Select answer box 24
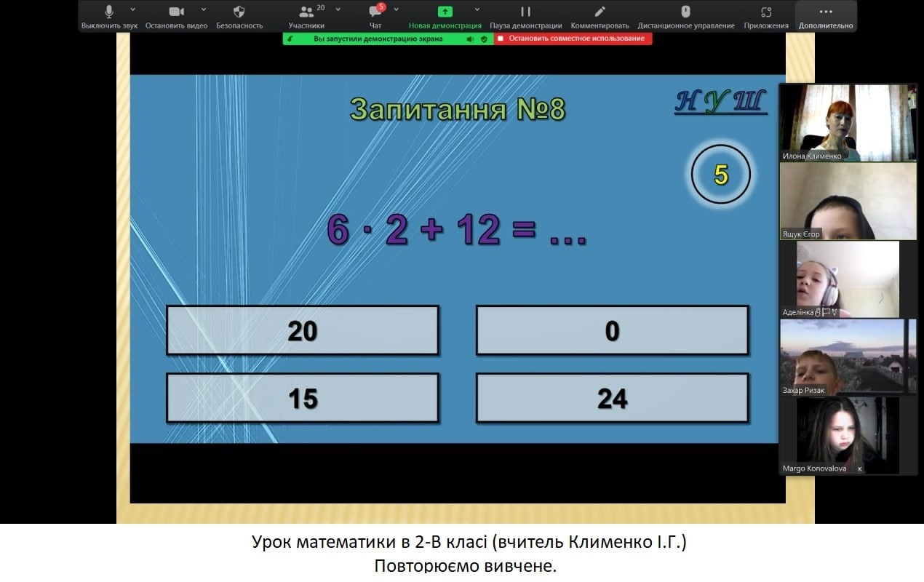The height and width of the screenshot is (582, 924). point(612,398)
